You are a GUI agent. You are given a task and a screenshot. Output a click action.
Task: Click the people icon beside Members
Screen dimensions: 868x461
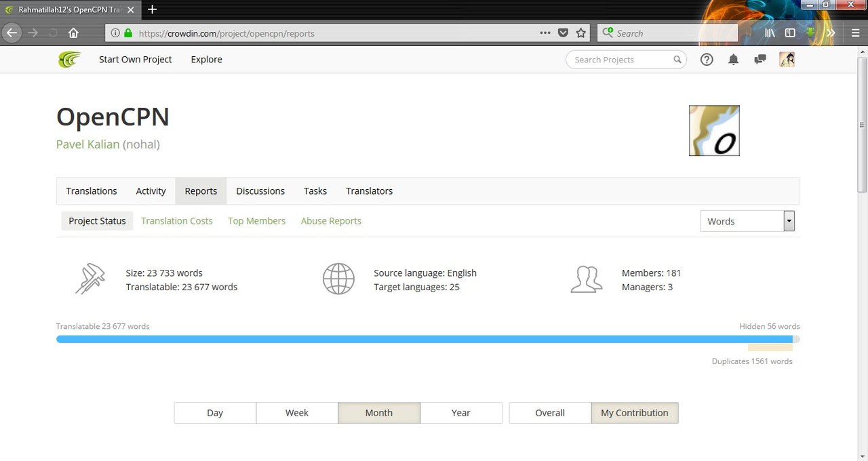tap(587, 279)
